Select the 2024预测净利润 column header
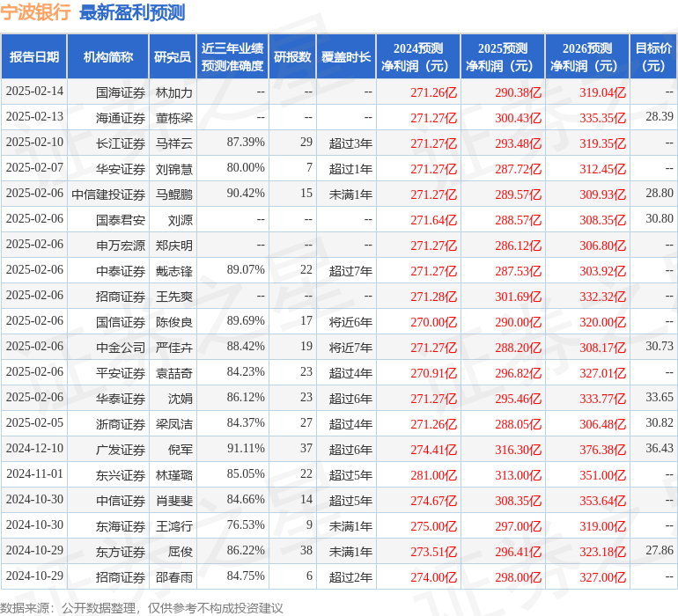 tap(418, 56)
